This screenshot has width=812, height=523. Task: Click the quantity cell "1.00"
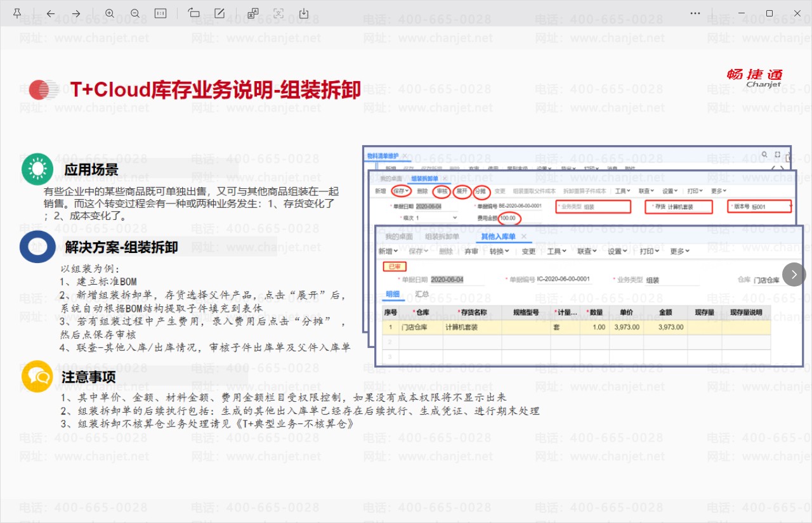598,327
